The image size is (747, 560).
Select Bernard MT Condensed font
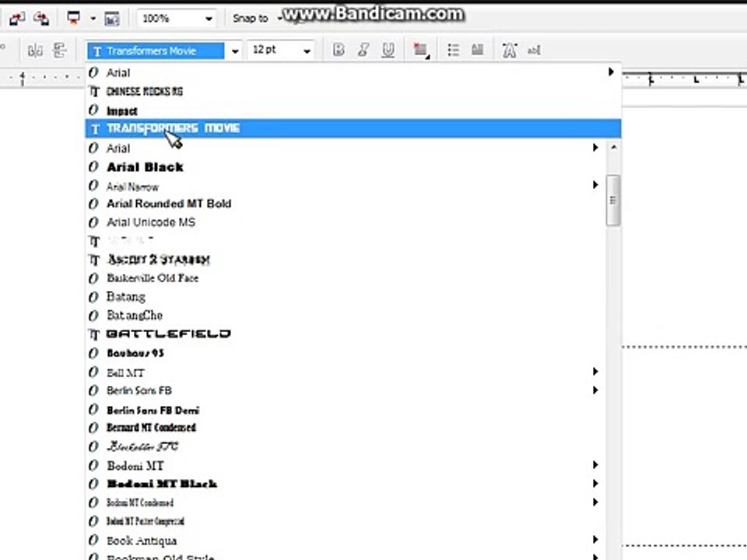(x=345, y=428)
